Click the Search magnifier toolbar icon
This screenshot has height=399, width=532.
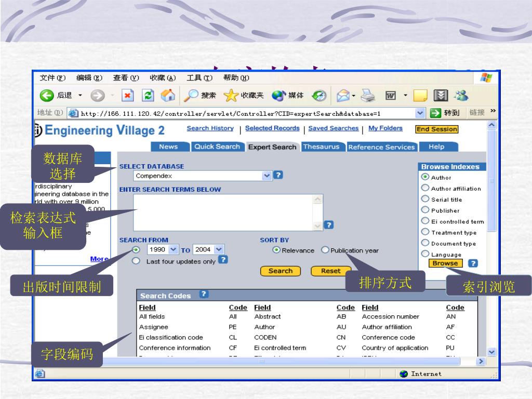(x=191, y=96)
